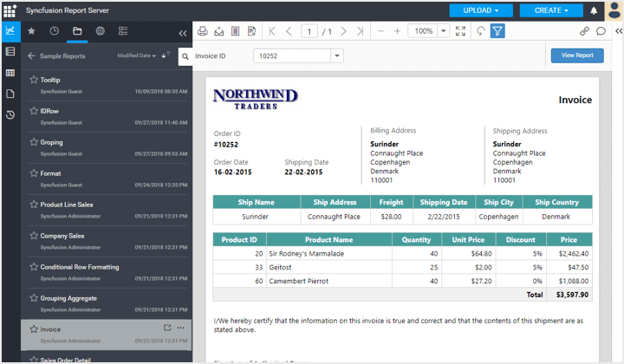Open the Reports section in sidebar

(x=10, y=30)
